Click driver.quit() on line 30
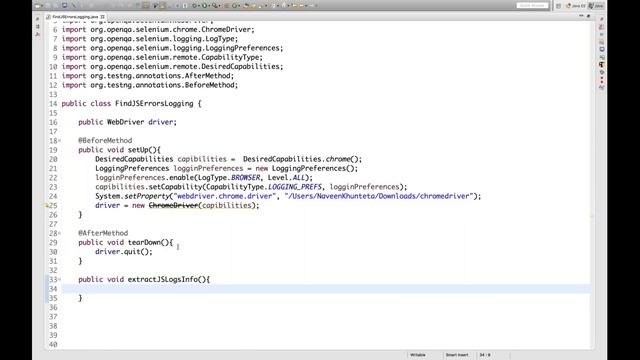 pyautogui.click(x=124, y=252)
